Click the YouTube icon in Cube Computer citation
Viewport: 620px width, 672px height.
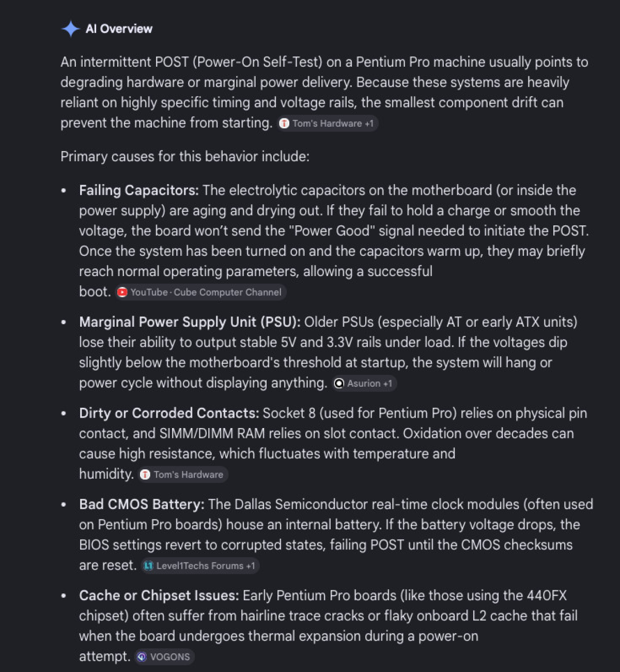click(122, 293)
